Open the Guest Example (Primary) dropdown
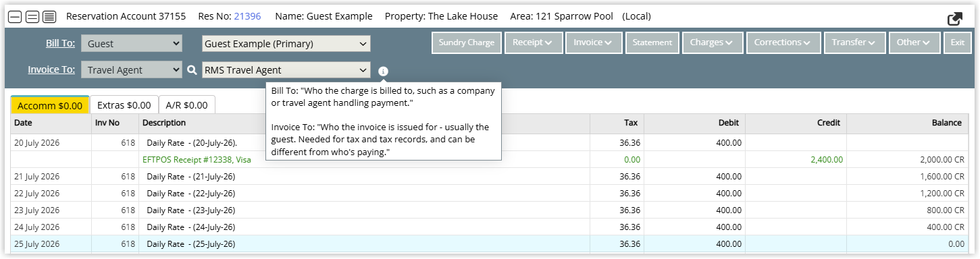 coord(286,44)
